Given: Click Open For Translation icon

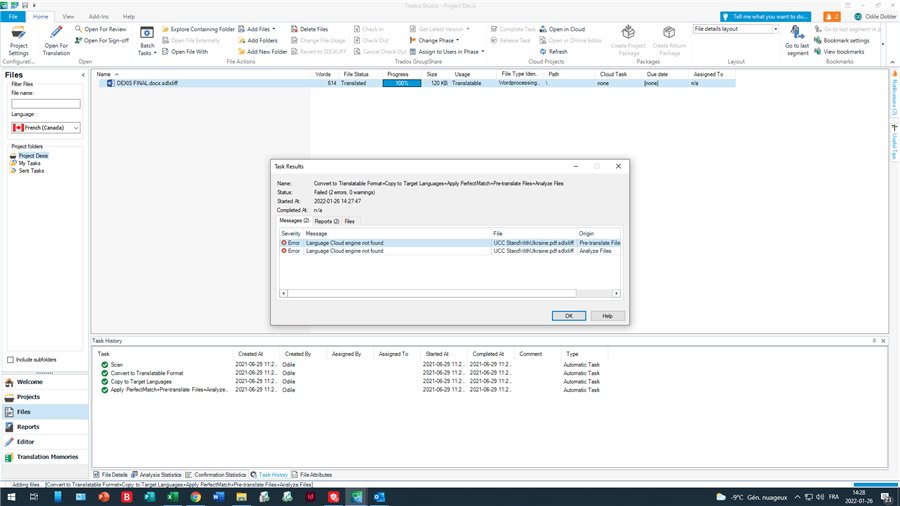Looking at the screenshot, I should pos(56,41).
